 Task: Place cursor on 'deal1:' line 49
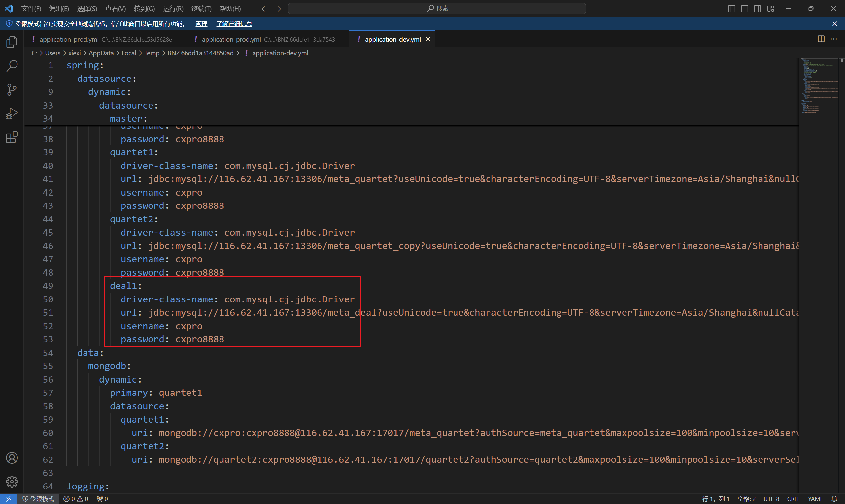126,286
